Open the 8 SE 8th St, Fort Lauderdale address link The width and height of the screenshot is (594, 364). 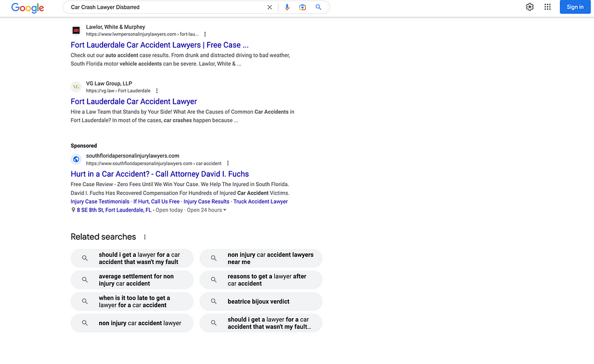pos(114,210)
